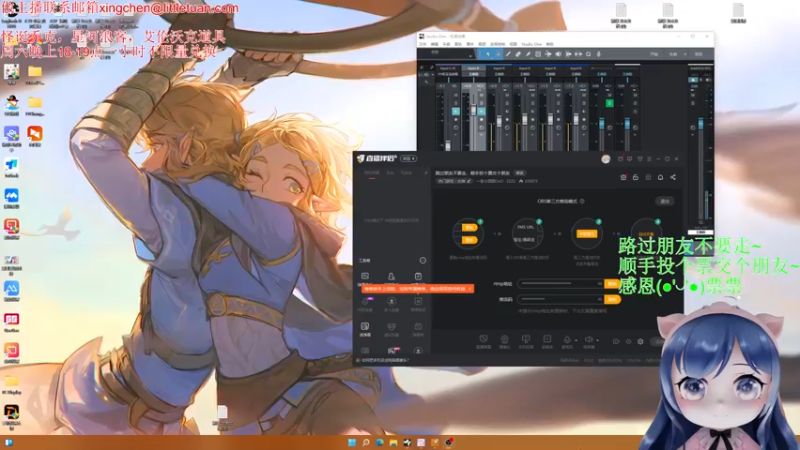
Task: Open the bell notifications icon in streaming app
Action: [x=660, y=177]
